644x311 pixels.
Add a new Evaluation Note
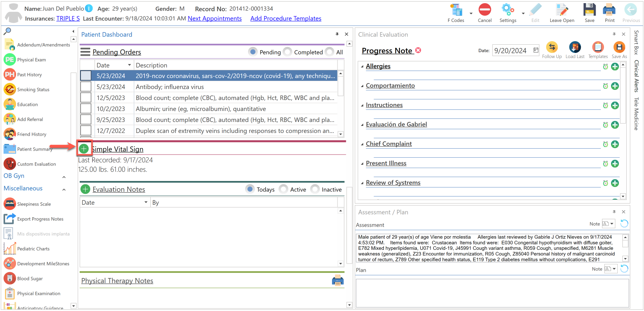click(x=85, y=189)
